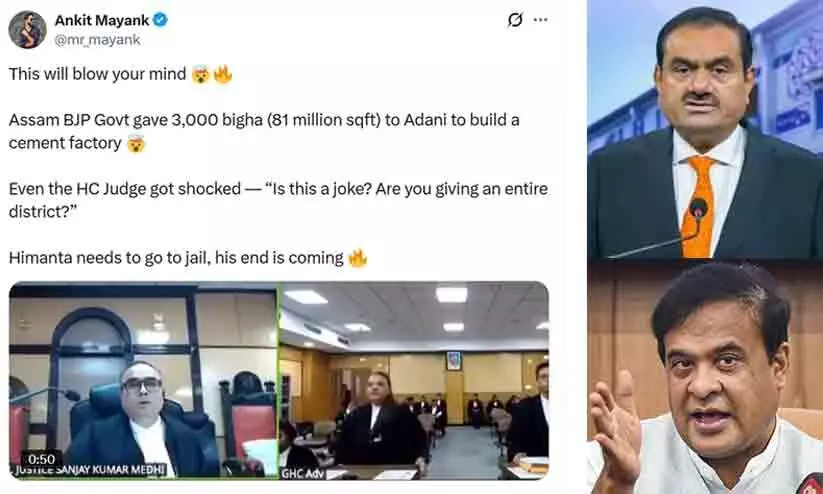Click the Grok slashed-circle icon
Viewport: 823px width, 494px height.
[x=515, y=20]
